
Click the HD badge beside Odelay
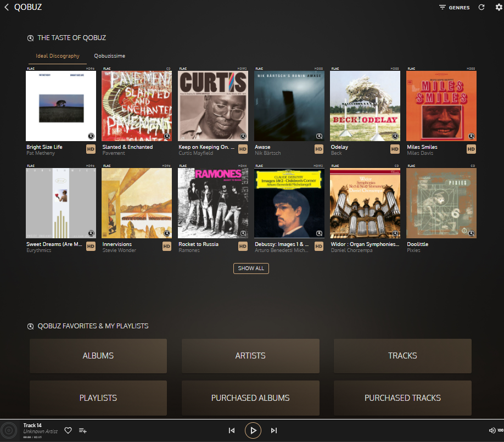click(395, 149)
